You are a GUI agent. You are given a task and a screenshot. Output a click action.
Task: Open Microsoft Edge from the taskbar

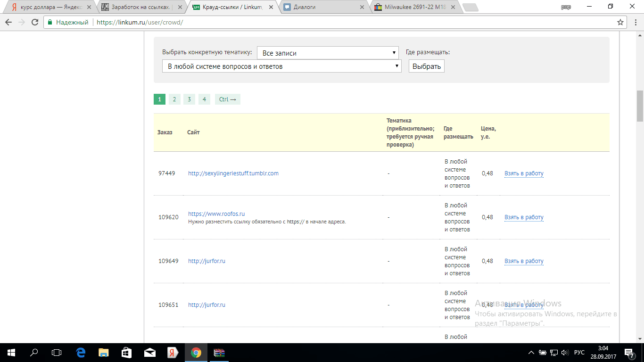click(x=81, y=352)
